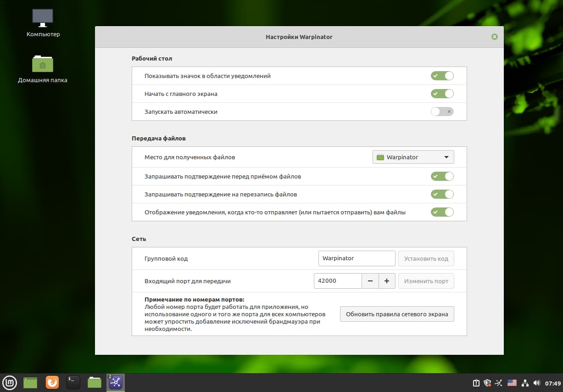Open the file manager in the taskbar
This screenshot has height=392, width=563.
(x=95, y=382)
